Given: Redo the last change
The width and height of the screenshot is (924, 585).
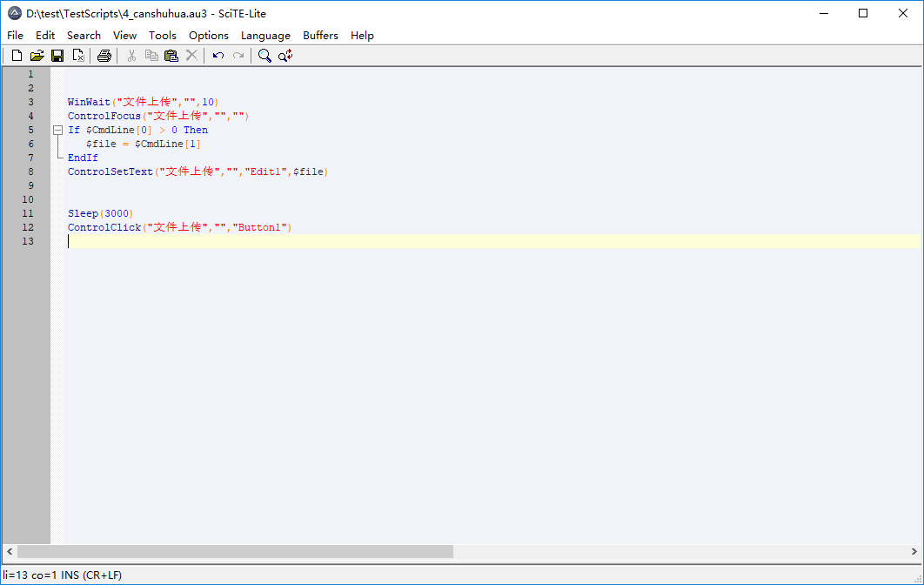Looking at the screenshot, I should tap(238, 55).
